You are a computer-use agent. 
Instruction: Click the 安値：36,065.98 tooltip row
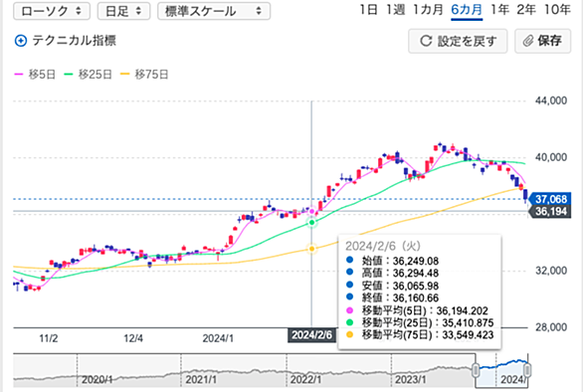(x=392, y=286)
